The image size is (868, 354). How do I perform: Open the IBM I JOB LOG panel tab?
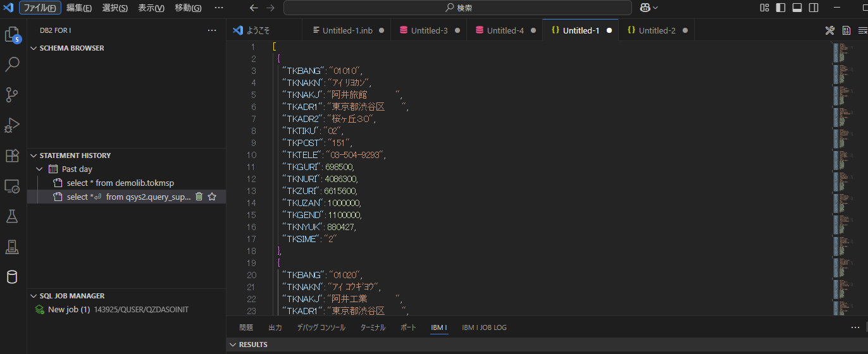click(484, 327)
